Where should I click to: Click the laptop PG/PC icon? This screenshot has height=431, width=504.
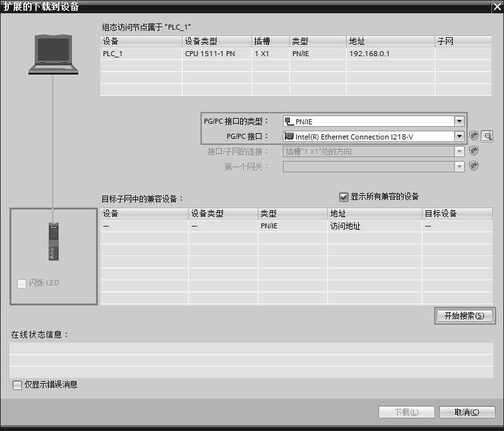(53, 55)
